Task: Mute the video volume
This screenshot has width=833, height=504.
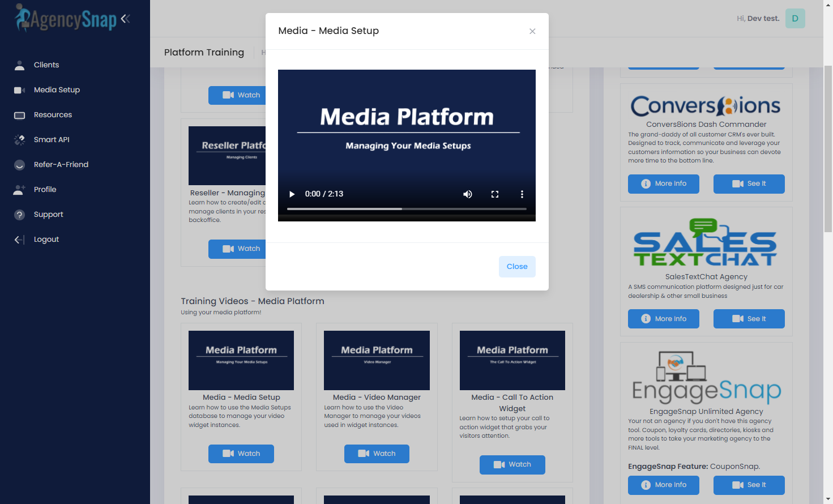Action: click(468, 194)
